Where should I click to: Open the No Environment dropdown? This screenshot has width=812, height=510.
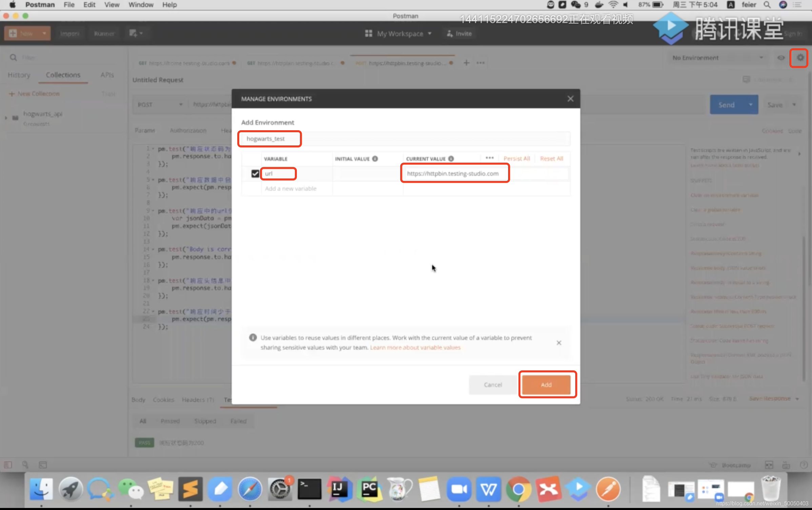(x=717, y=58)
